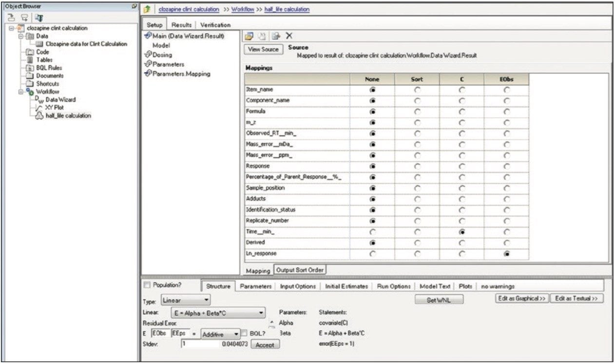Set Response mapping to EObs
Screen dimensions: 615x364
[506, 166]
